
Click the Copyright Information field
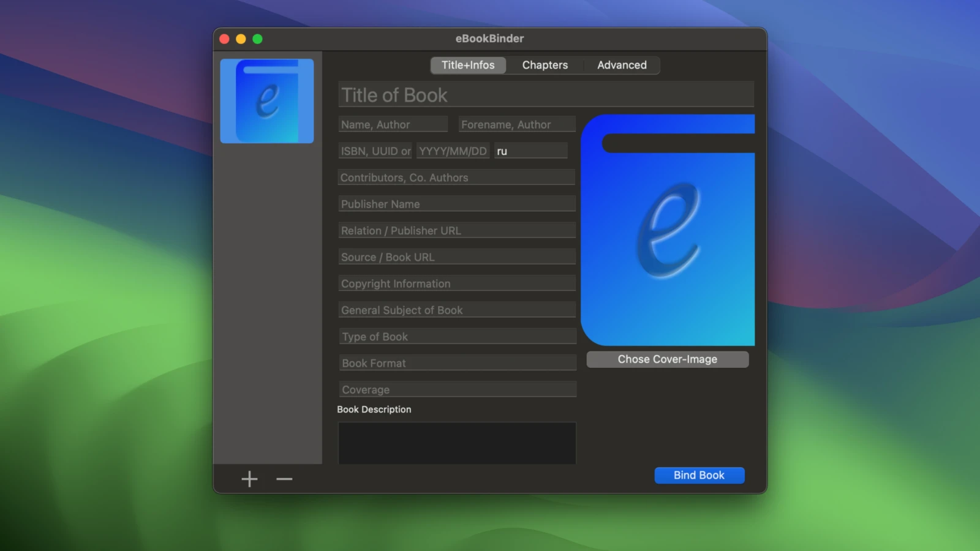click(x=456, y=283)
